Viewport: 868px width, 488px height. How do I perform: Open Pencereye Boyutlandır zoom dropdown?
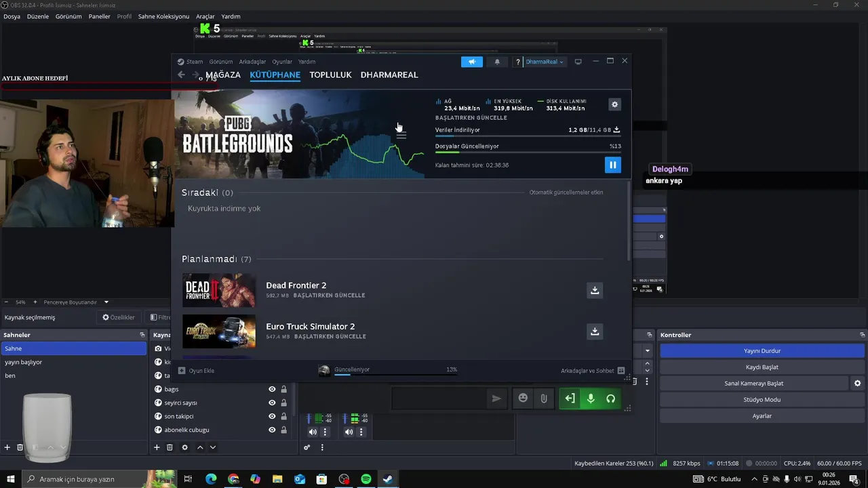(76, 302)
